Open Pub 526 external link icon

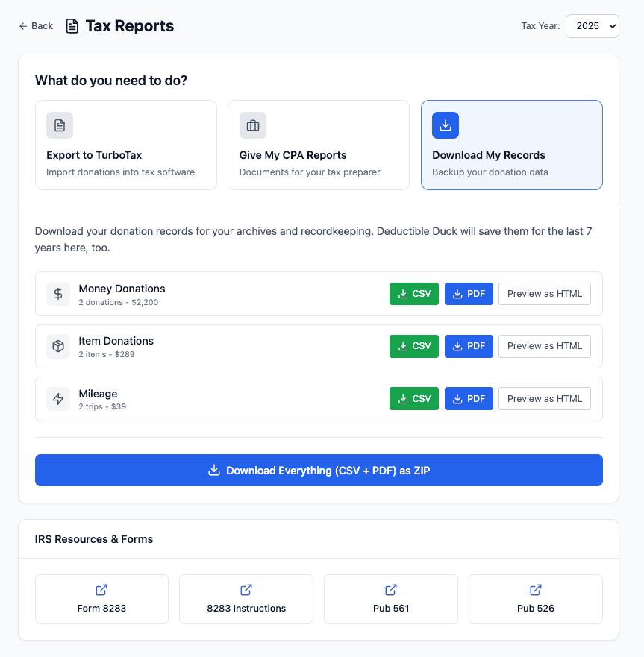tap(535, 590)
